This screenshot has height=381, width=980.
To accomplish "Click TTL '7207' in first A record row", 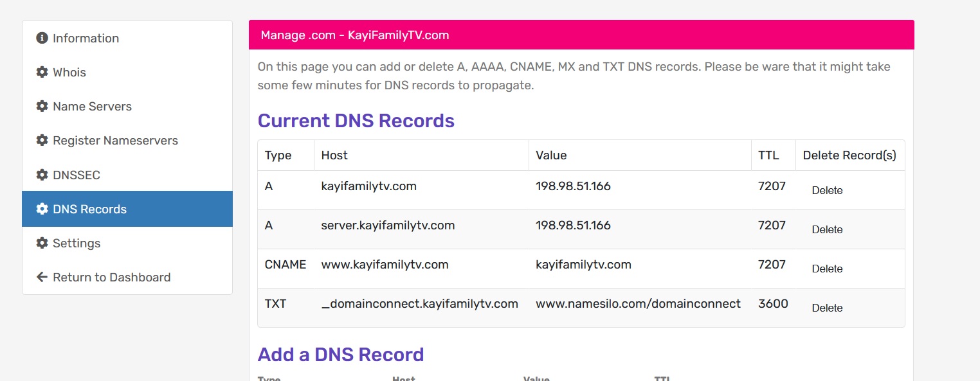I will (x=772, y=186).
